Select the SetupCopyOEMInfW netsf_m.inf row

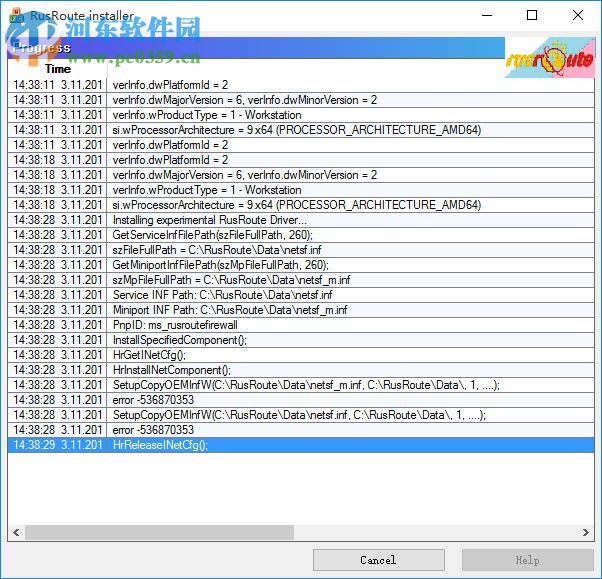point(301,385)
